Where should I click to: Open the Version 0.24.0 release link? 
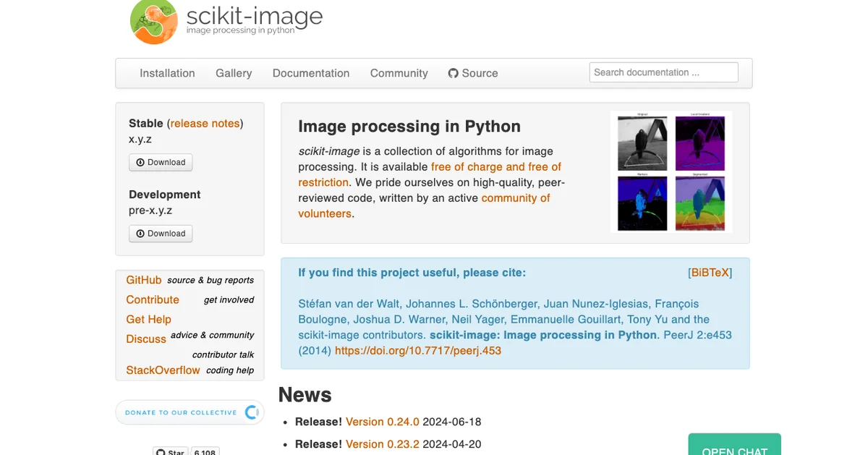(383, 422)
